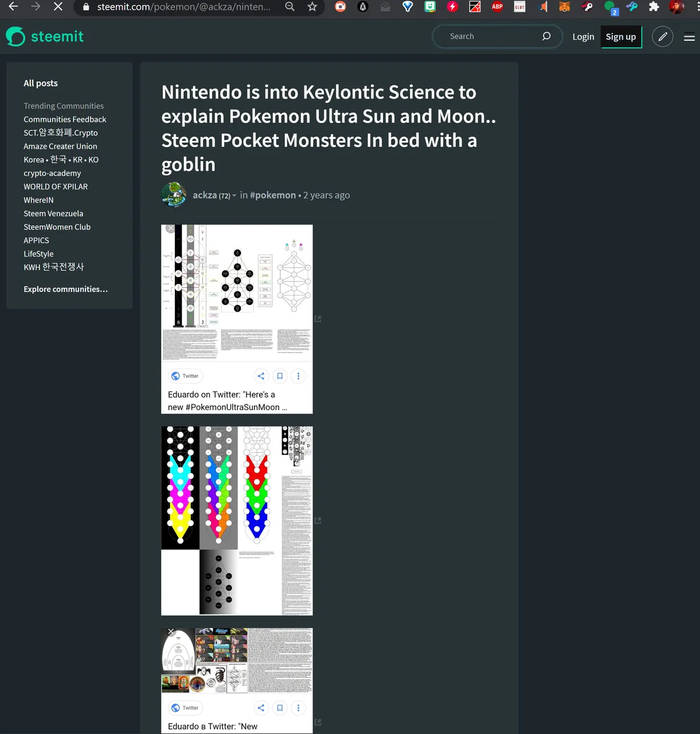Expand the author dropdown arrow next to ackza (72)
Screen dimensions: 700x734
(234, 196)
